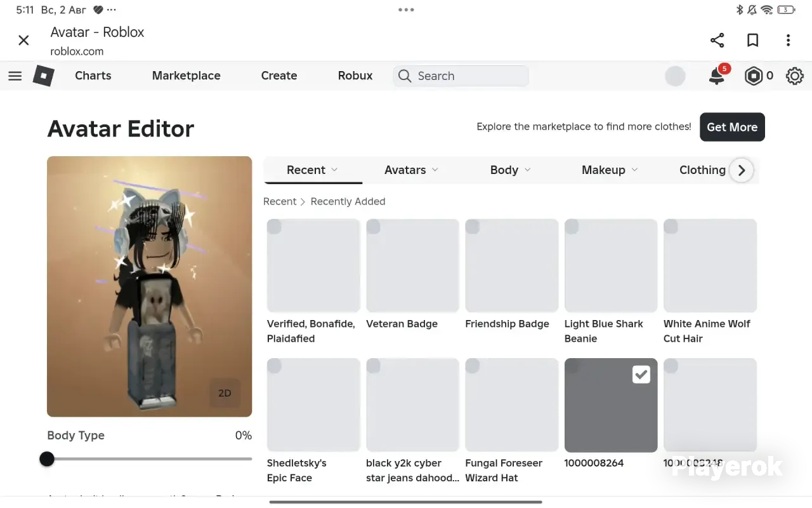Tap the search magnifier icon
812x508 pixels.
pos(405,76)
